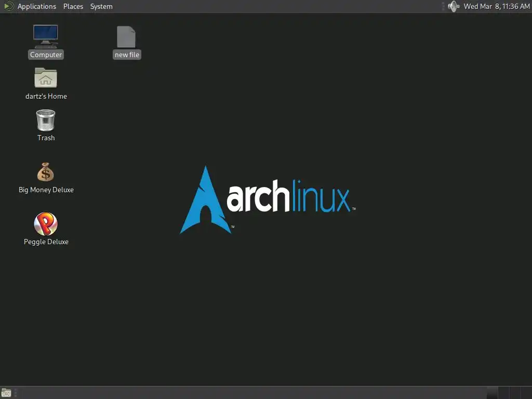Select the 'new file' document icon
The width and height of the screenshot is (532, 399).
pos(127,42)
